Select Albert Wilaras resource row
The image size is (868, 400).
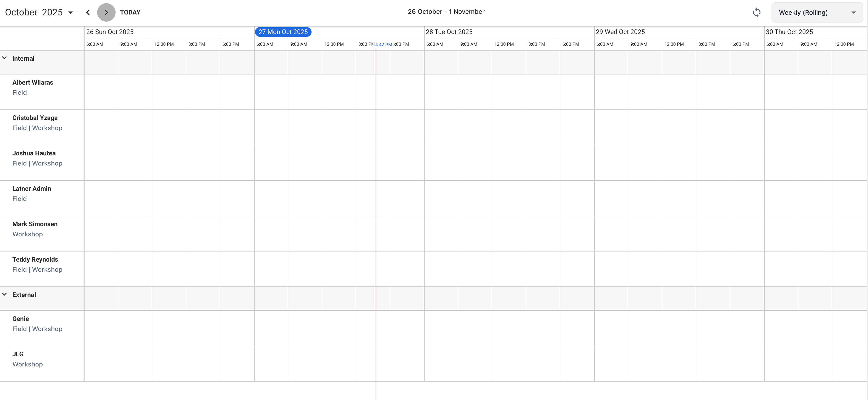pyautogui.click(x=33, y=83)
